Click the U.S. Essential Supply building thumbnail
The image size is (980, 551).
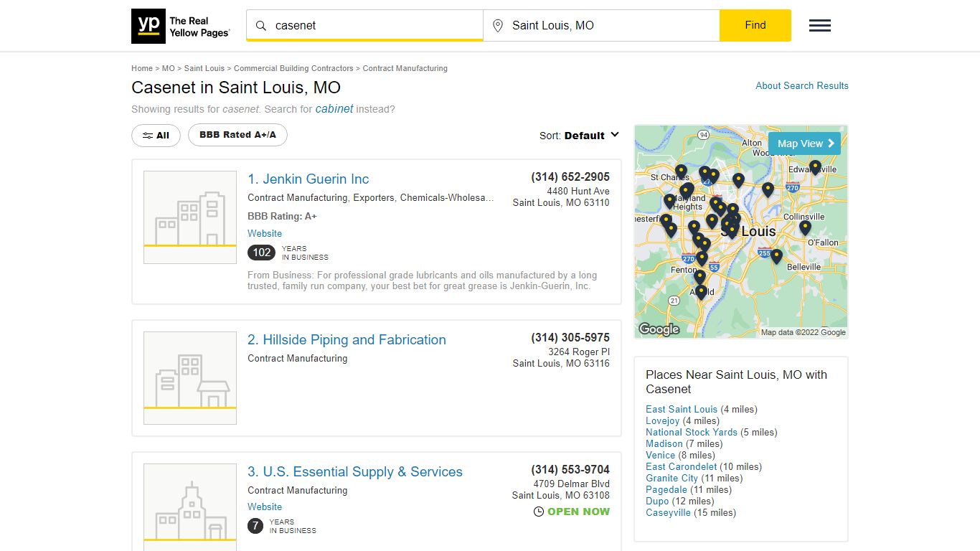click(190, 507)
